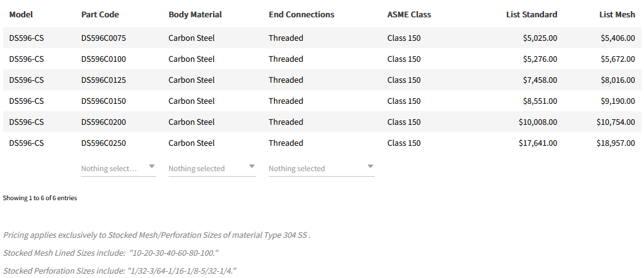Sort by the Model column header
Viewport: 644px width, 278px height.
(21, 14)
